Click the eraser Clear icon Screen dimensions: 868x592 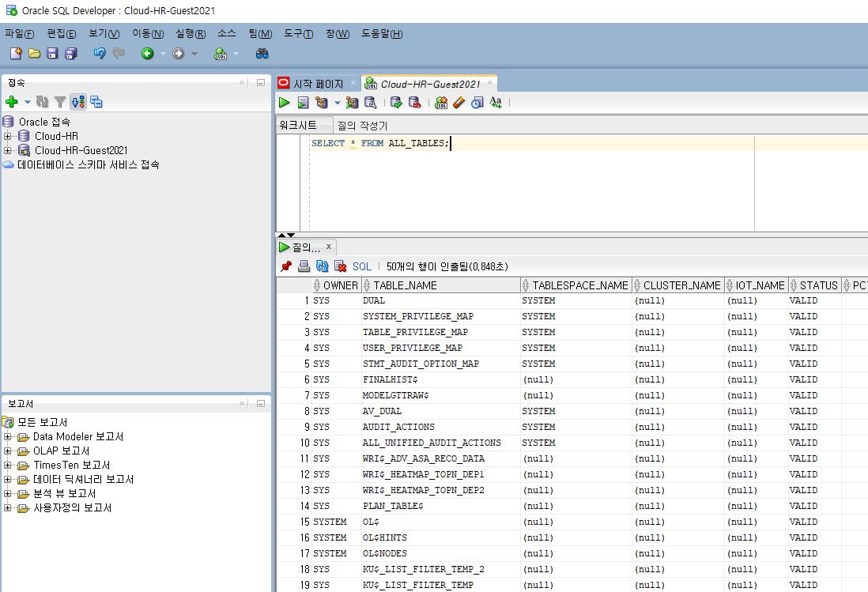459,103
